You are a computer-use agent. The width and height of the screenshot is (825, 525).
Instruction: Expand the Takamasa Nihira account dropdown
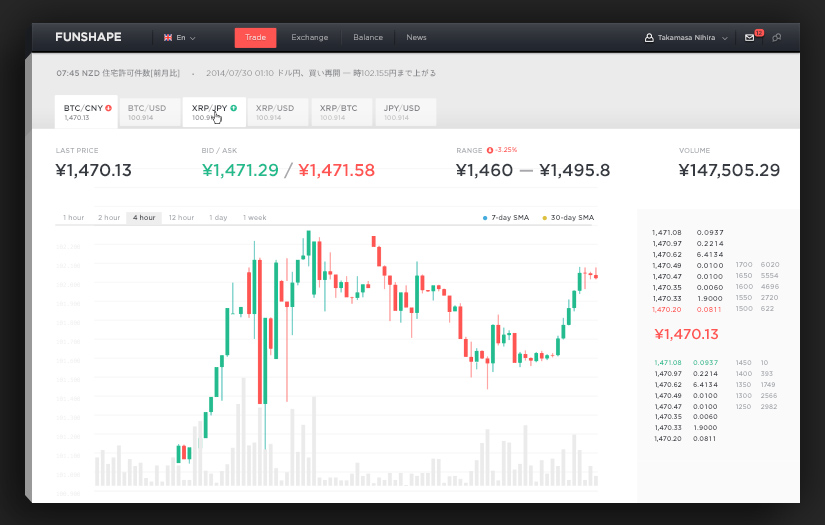coord(725,38)
